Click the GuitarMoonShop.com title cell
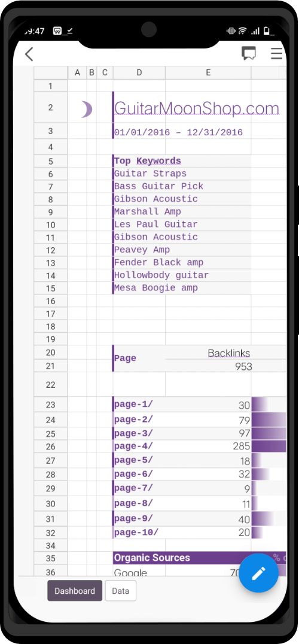This screenshot has height=644, width=299. tap(197, 108)
